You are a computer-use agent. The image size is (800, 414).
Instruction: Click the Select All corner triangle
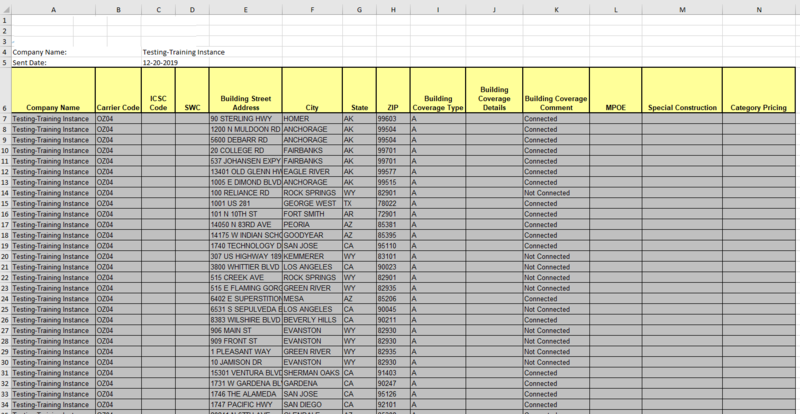[5, 7]
